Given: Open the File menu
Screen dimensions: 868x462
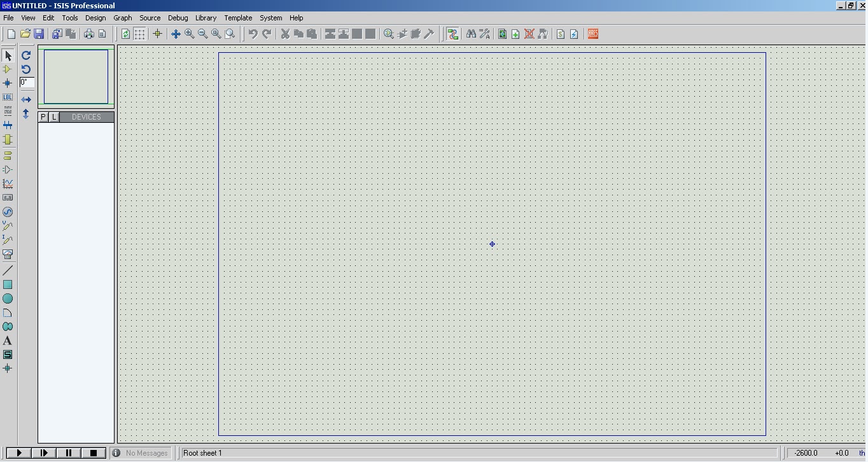Looking at the screenshot, I should [8, 18].
